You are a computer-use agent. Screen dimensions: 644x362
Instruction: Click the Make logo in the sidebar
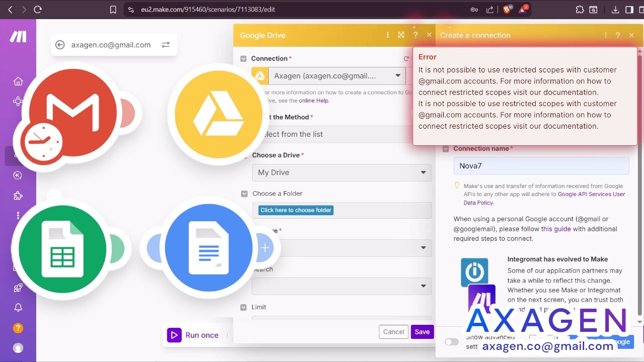coord(18,36)
